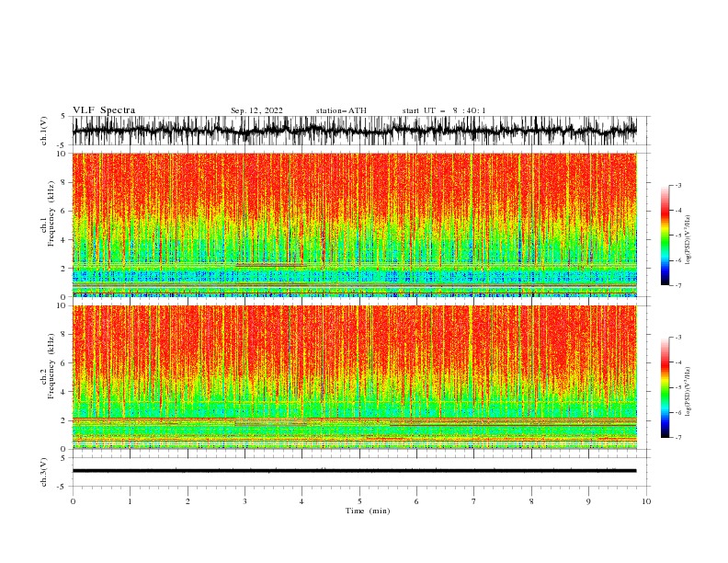Screen dimensions: 728x563
Task: Click the "7" tick on the time axis
Action: 474,501
